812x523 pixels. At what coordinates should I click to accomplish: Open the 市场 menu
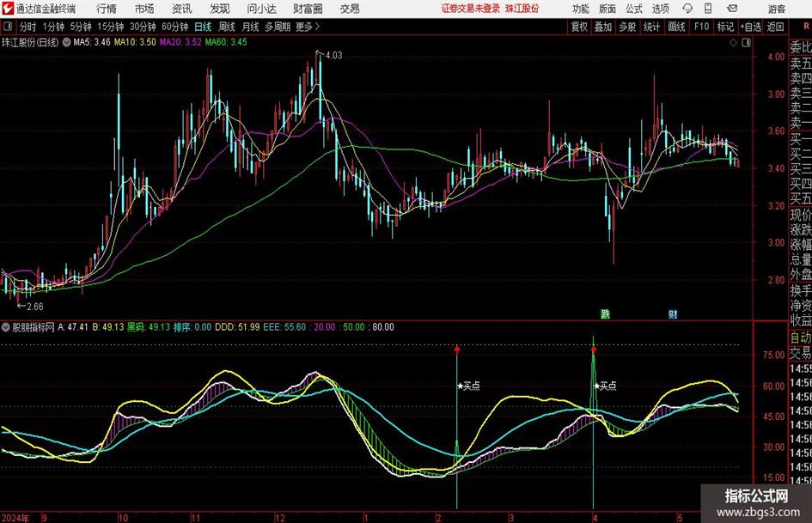point(144,9)
